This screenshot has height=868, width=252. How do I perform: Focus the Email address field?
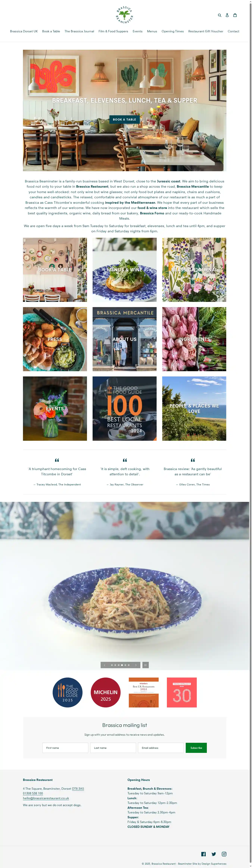161,748
